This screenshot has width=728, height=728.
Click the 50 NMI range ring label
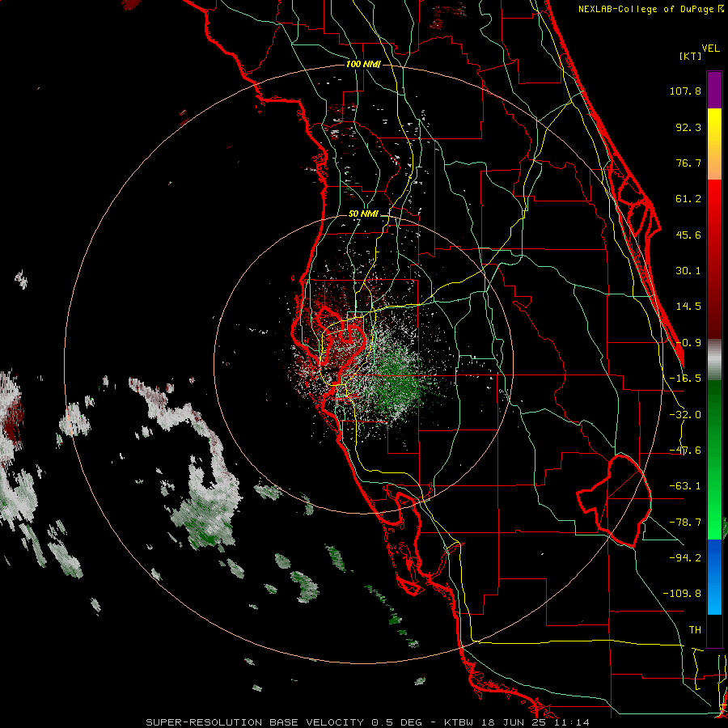click(363, 214)
